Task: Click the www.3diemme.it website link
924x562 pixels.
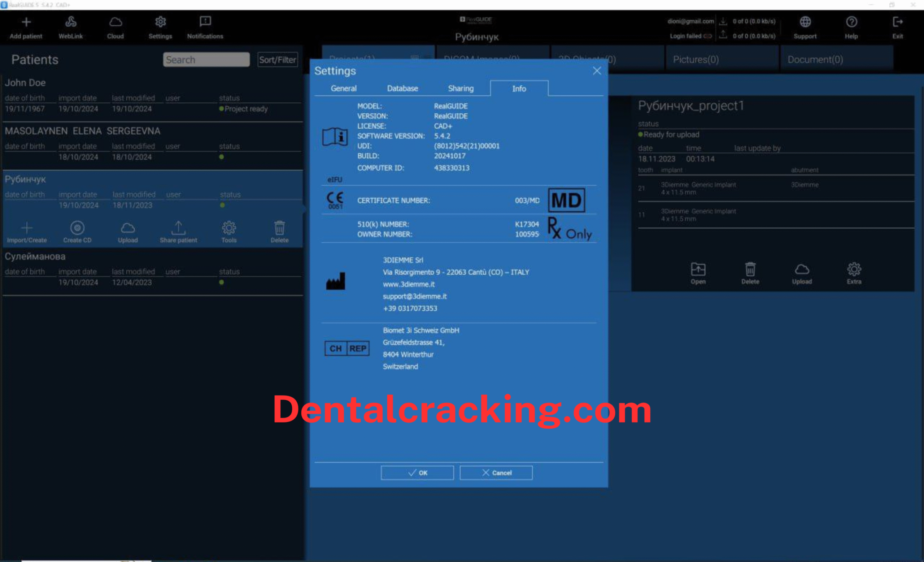Action: (x=409, y=284)
